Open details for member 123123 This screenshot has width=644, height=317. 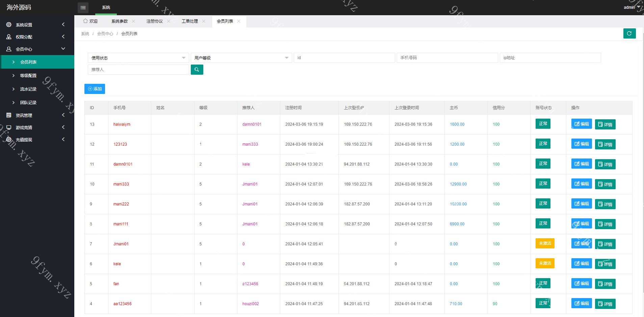pyautogui.click(x=605, y=144)
